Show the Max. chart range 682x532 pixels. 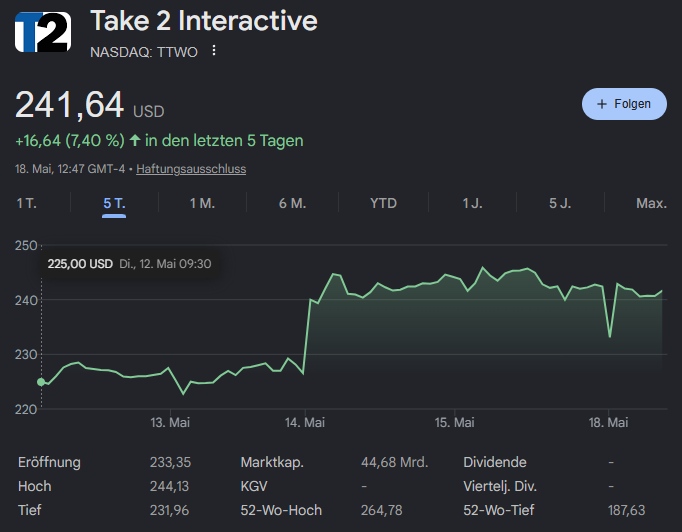651,203
